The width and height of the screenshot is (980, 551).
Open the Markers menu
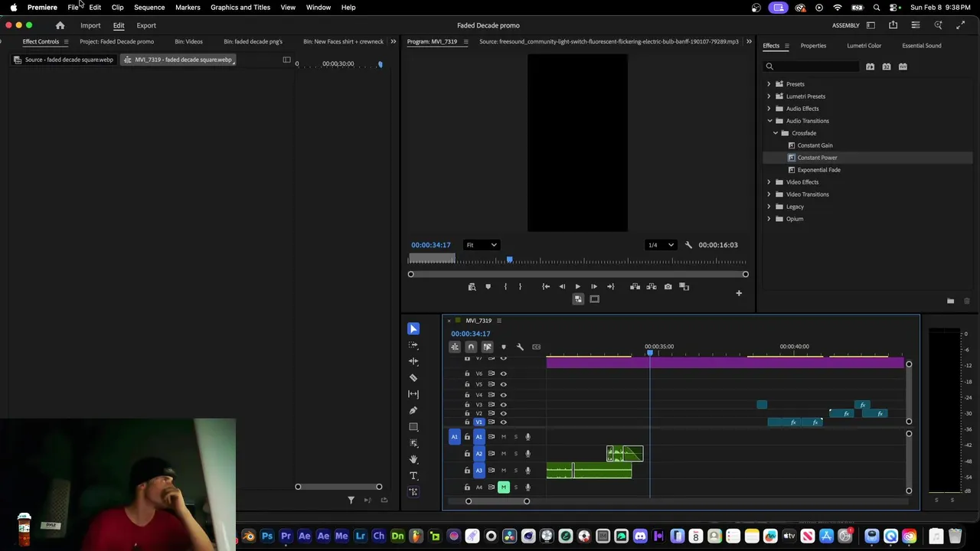[188, 7]
